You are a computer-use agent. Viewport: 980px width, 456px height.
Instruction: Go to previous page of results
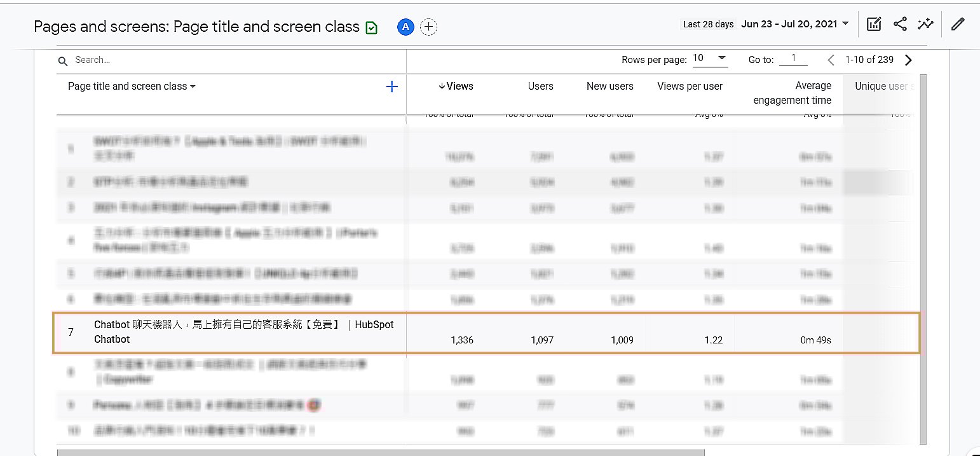[x=831, y=60]
